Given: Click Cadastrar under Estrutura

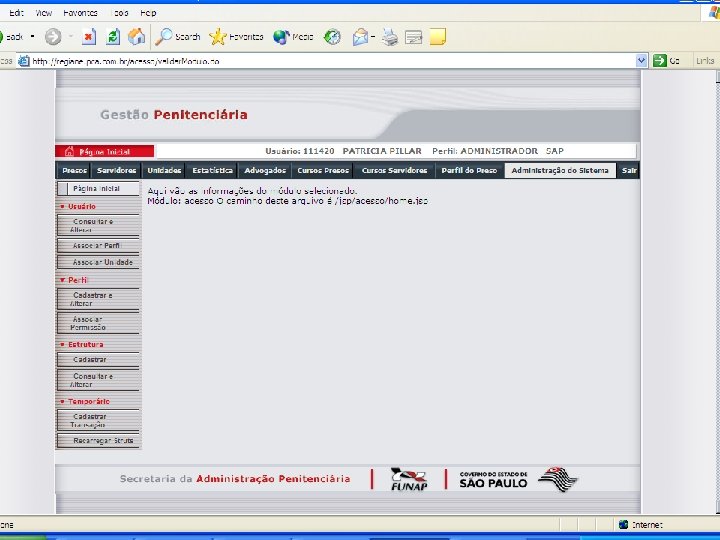Looking at the screenshot, I should pos(98,360).
